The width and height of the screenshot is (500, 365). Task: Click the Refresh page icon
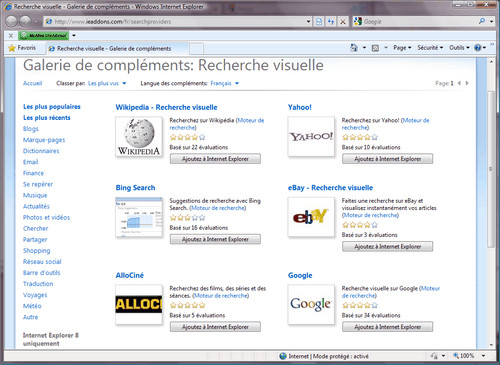(331, 22)
